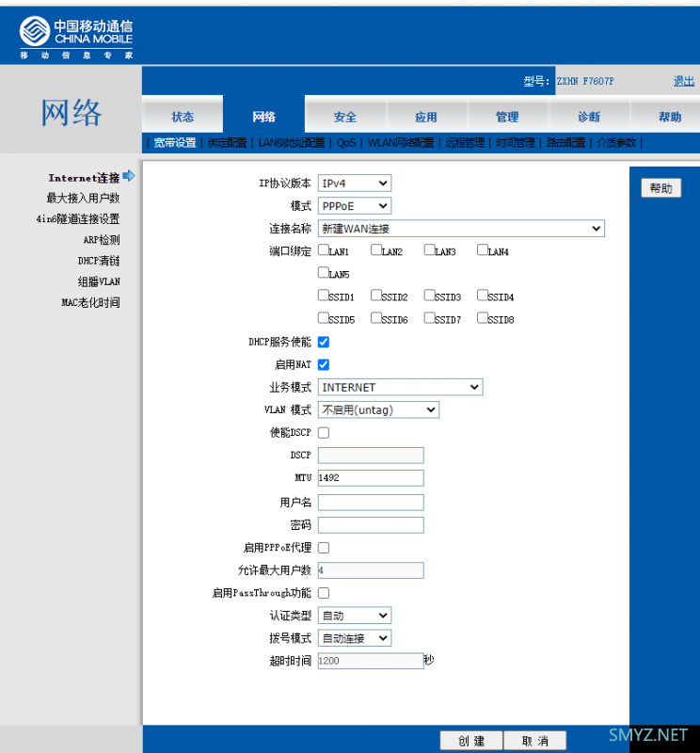
Task: Open the 拨号模式 dropdown showing 自动连接
Action: pos(355,638)
